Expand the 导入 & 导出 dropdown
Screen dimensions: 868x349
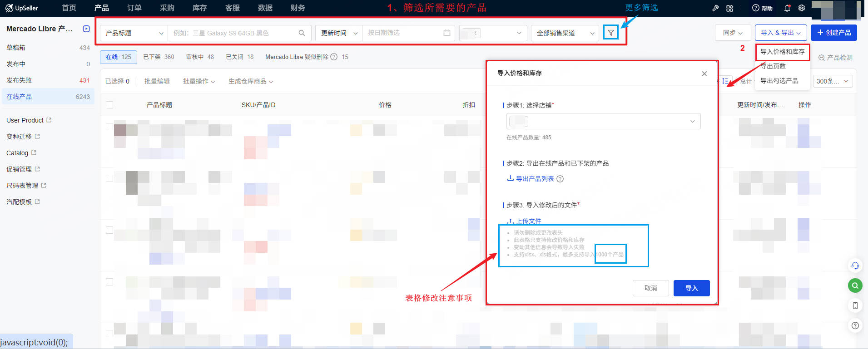(x=781, y=33)
